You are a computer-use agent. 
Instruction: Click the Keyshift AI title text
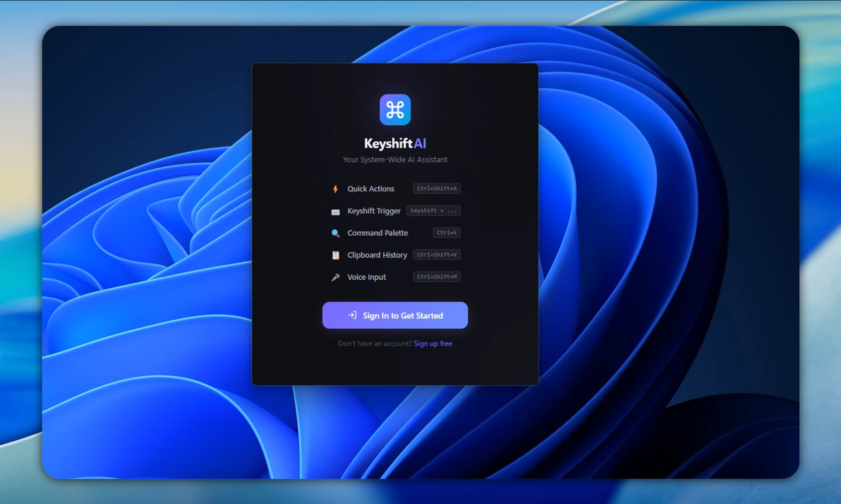[x=395, y=143]
